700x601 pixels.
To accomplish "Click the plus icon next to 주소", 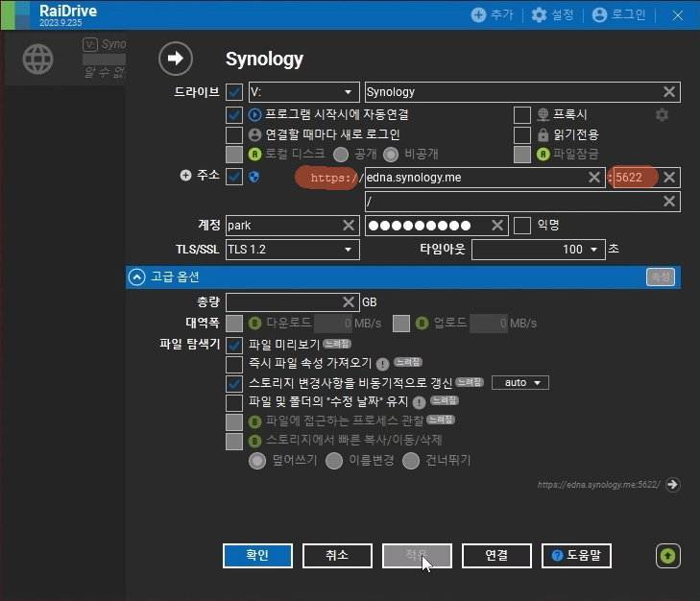I will coord(185,176).
